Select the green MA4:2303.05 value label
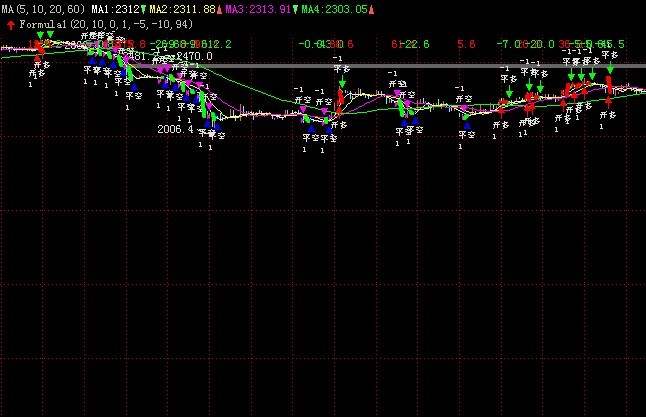 pos(335,9)
